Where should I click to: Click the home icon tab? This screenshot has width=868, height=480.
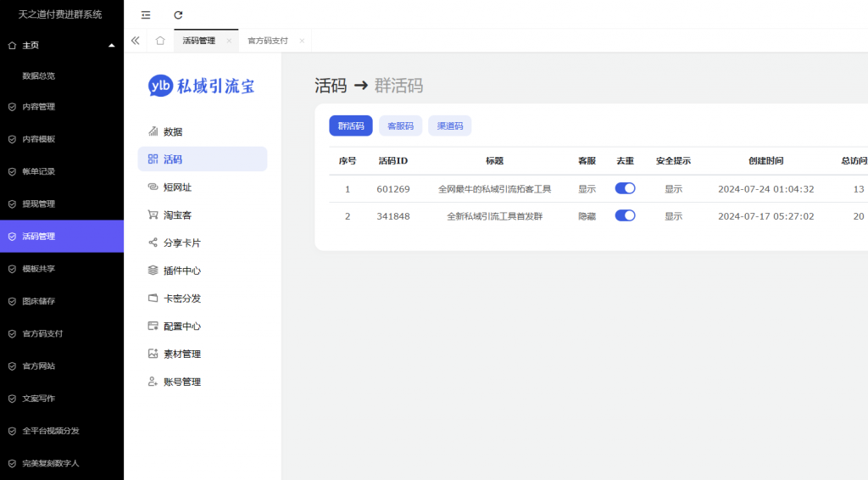[160, 41]
